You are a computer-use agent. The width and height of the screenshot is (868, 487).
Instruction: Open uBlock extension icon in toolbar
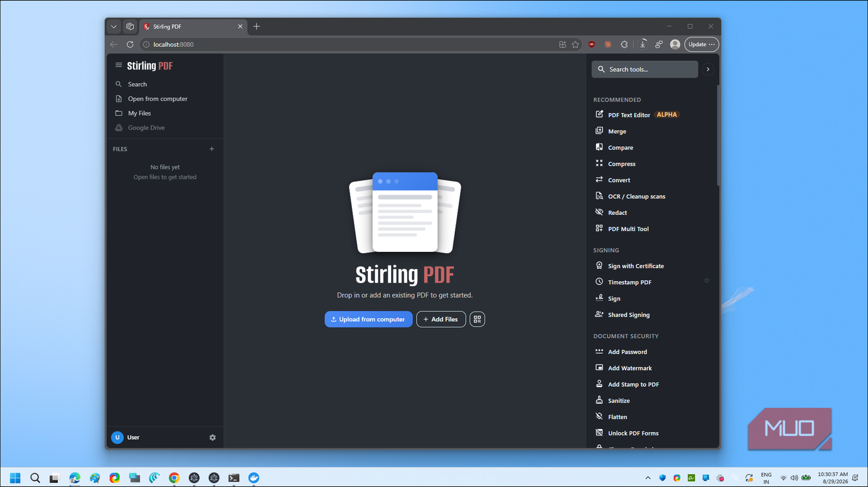[x=591, y=44]
